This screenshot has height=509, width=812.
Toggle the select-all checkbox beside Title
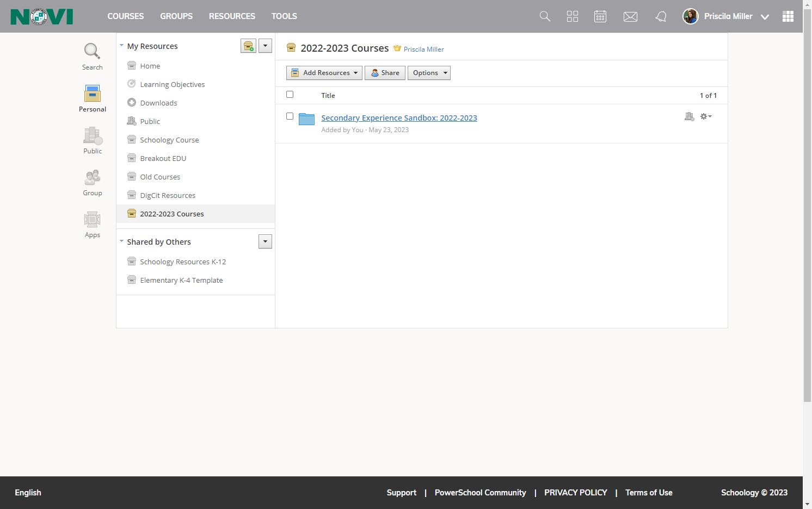pyautogui.click(x=290, y=95)
